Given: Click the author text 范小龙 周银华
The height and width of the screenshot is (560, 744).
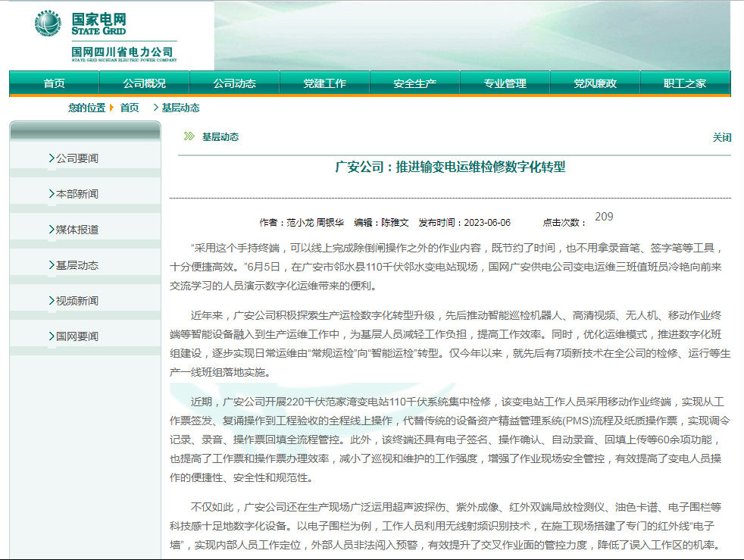Looking at the screenshot, I should [315, 223].
